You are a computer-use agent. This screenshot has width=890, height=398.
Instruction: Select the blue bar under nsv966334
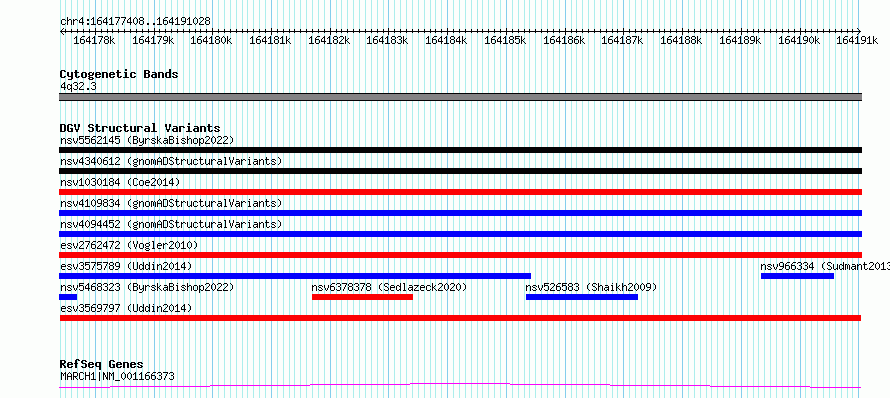click(x=797, y=276)
